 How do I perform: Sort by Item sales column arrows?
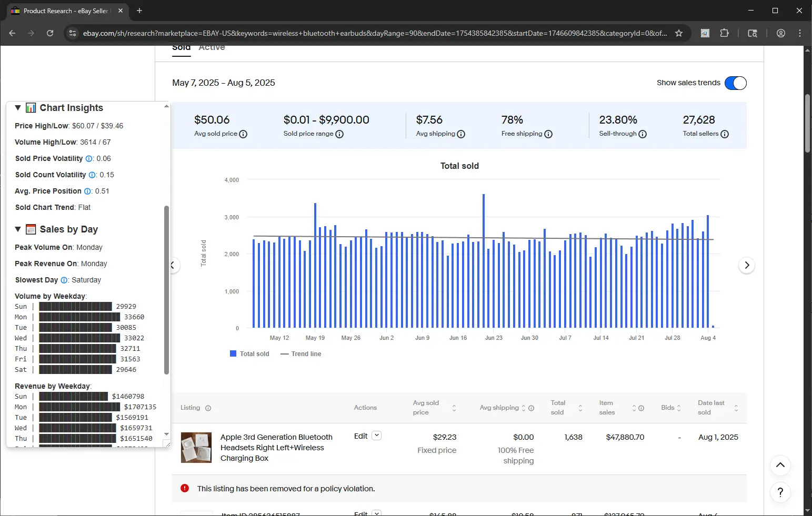pyautogui.click(x=634, y=408)
